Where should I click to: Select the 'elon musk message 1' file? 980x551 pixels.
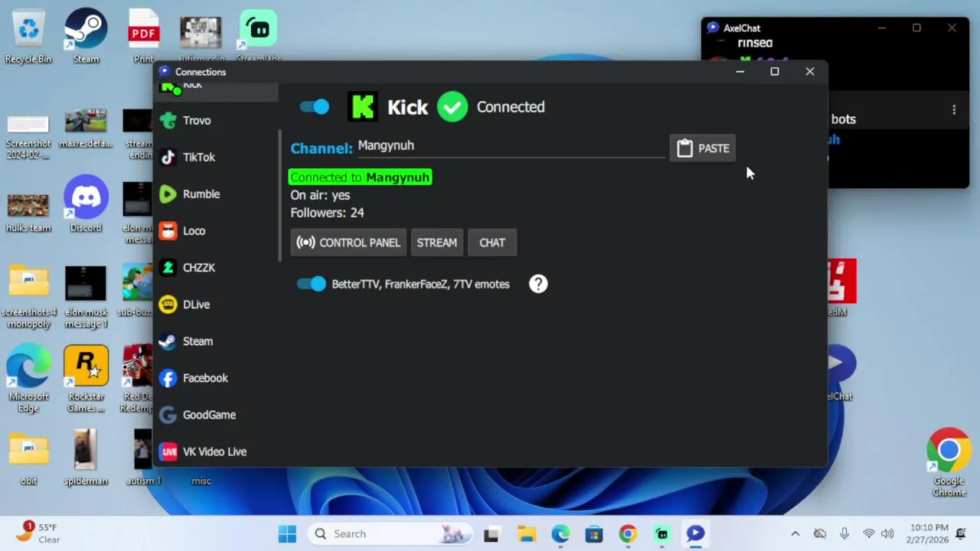pyautogui.click(x=86, y=296)
